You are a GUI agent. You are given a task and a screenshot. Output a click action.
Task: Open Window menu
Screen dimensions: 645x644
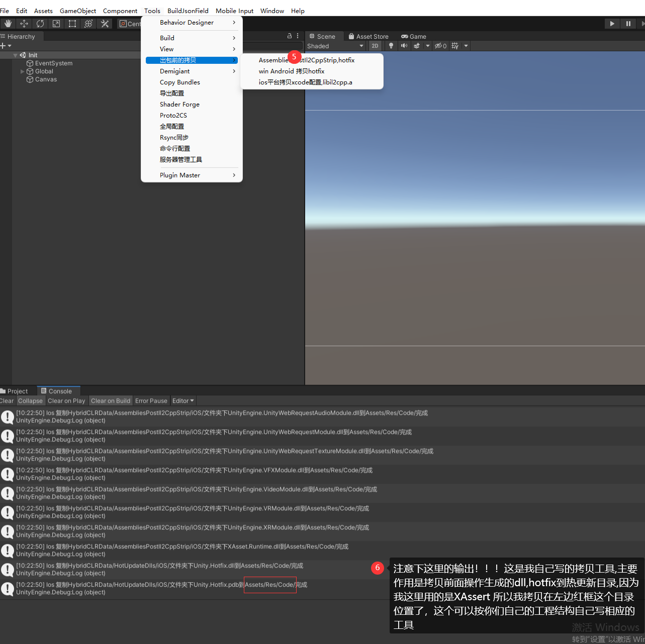pyautogui.click(x=272, y=11)
